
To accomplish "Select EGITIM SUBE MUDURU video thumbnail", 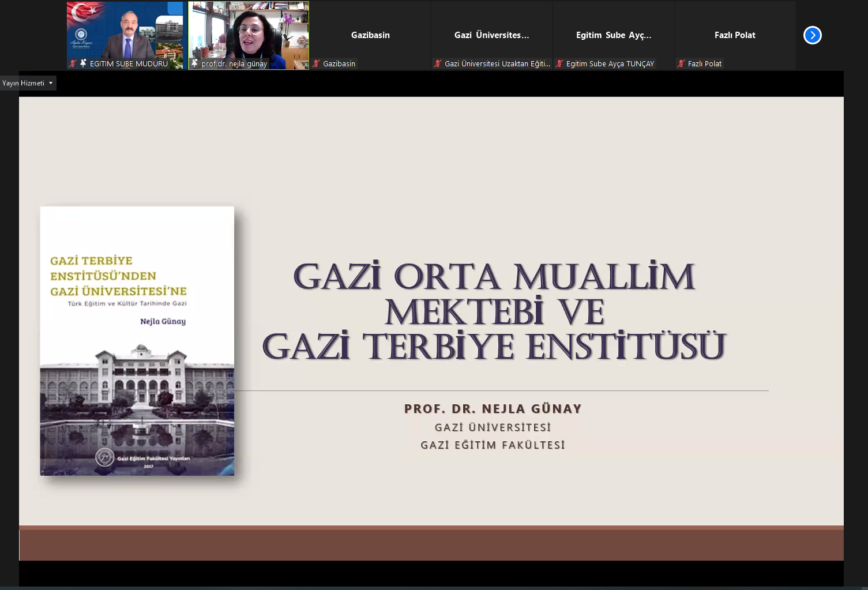I will pyautogui.click(x=126, y=35).
